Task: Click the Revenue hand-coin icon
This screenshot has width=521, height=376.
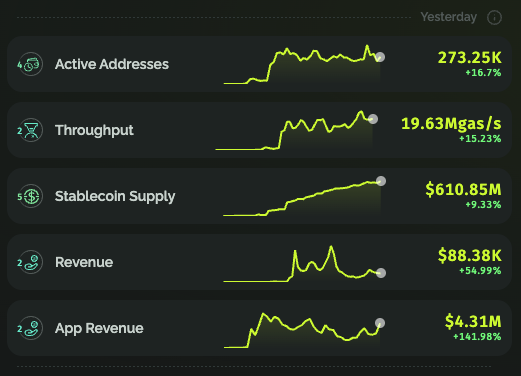Action: pyautogui.click(x=31, y=262)
